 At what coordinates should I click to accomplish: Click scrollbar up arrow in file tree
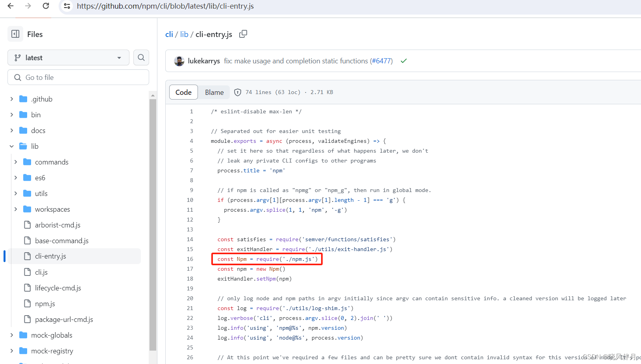(x=153, y=96)
